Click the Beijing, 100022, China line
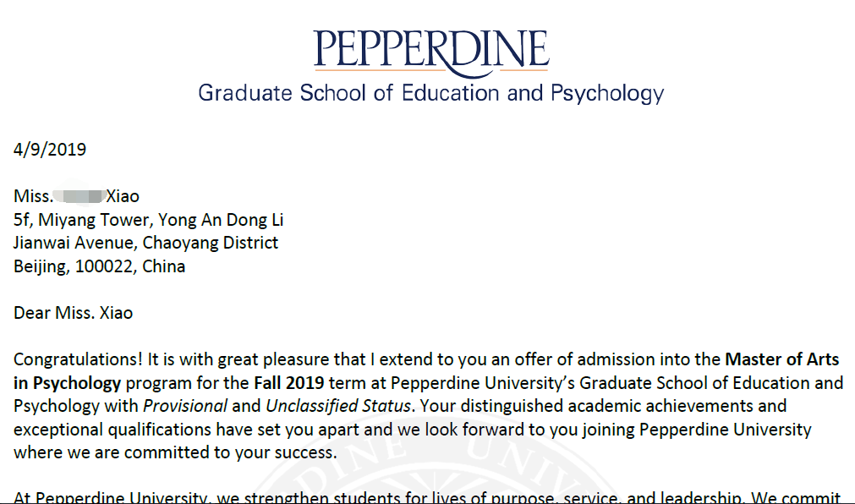The image size is (855, 504). tap(99, 266)
